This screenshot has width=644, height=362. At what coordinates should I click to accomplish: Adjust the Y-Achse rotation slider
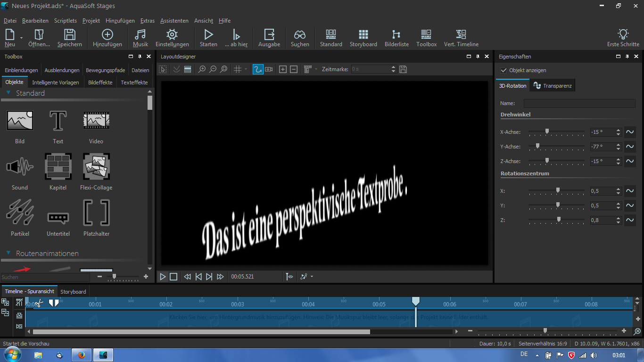(x=537, y=146)
